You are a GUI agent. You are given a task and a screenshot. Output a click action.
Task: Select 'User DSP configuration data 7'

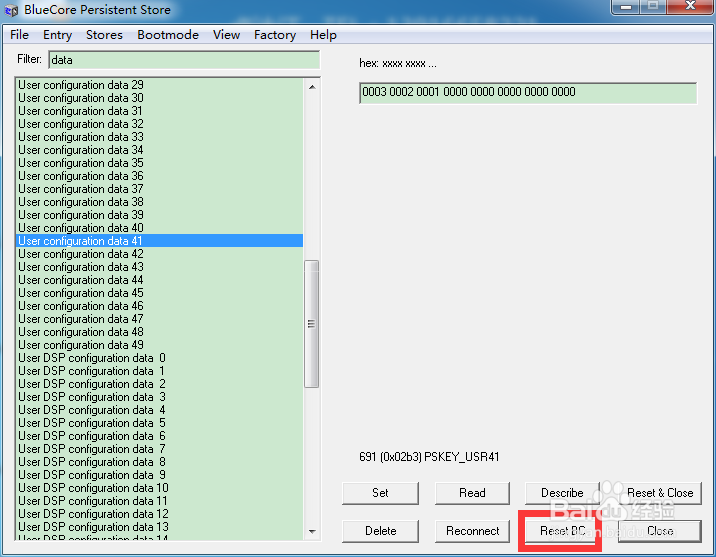(x=159, y=449)
